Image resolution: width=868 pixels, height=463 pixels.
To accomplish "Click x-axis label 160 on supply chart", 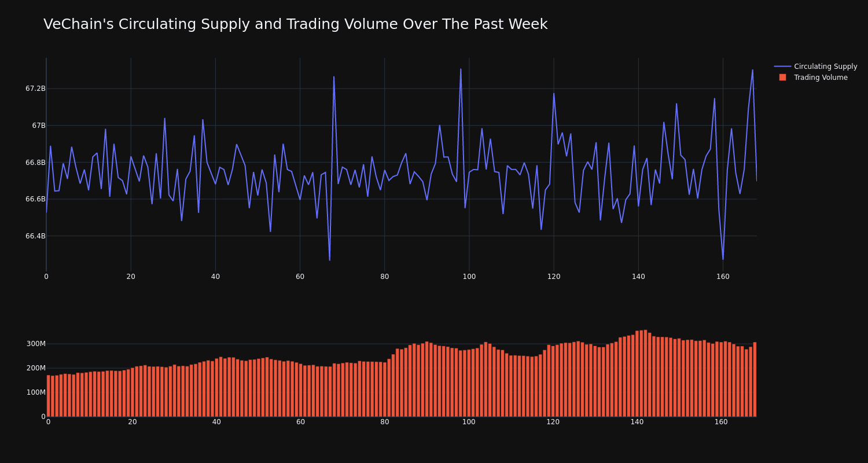I will pos(723,277).
